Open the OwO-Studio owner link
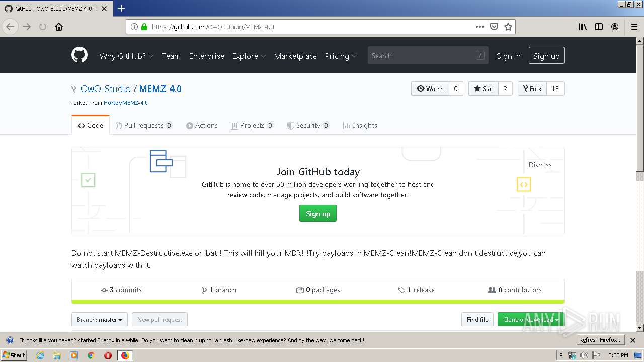This screenshot has height=362, width=644. pyautogui.click(x=106, y=88)
